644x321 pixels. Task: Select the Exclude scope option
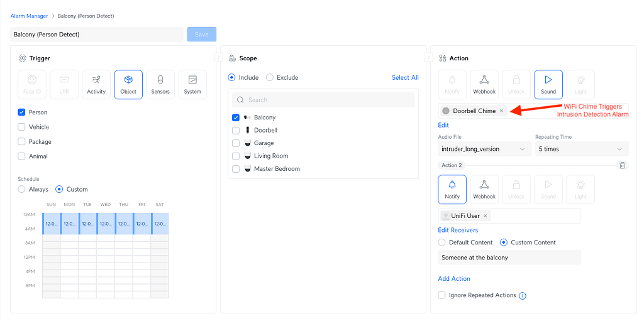pos(270,77)
